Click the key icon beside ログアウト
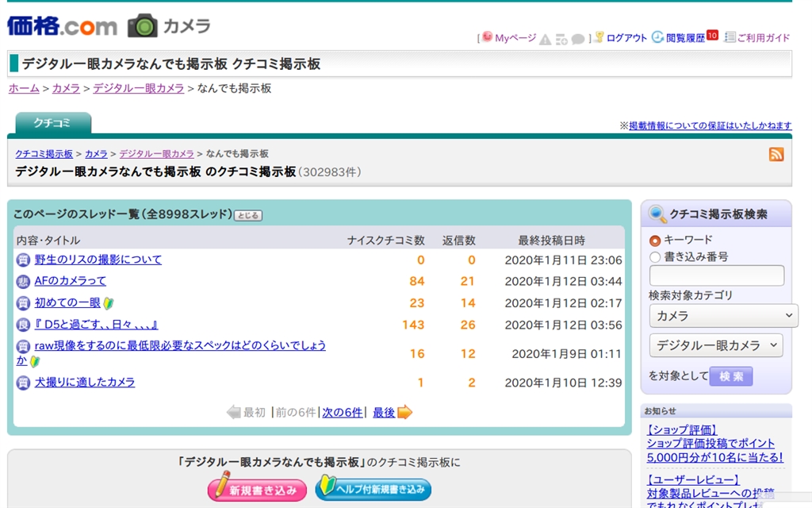Image resolution: width=812 pixels, height=508 pixels. [599, 37]
